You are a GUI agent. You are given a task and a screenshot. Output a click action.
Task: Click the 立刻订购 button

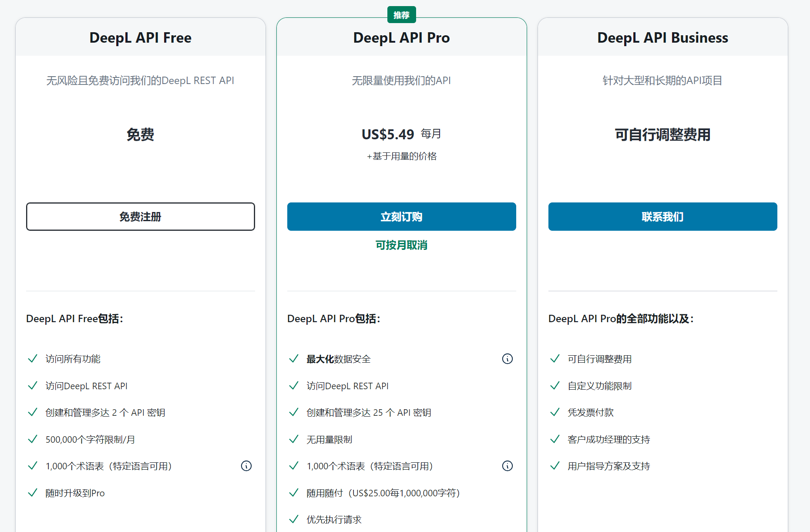point(402,216)
